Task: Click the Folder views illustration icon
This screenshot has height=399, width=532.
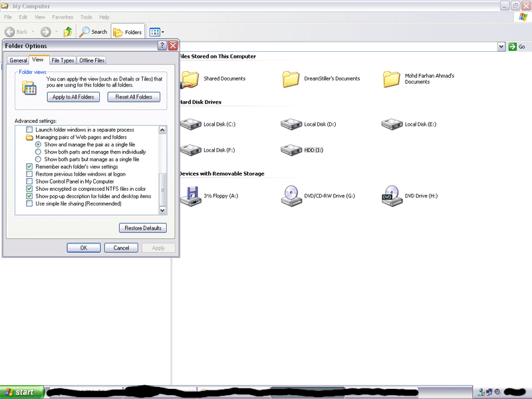Action: coord(29,88)
